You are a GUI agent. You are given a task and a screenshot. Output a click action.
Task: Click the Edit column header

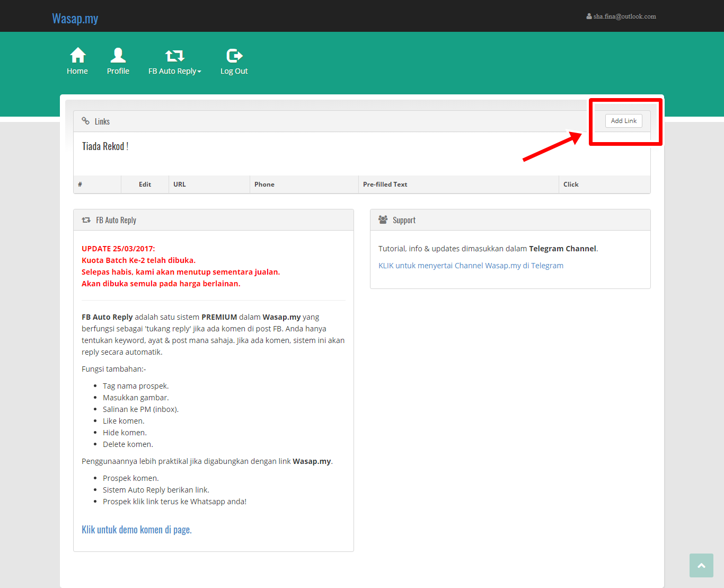click(145, 185)
